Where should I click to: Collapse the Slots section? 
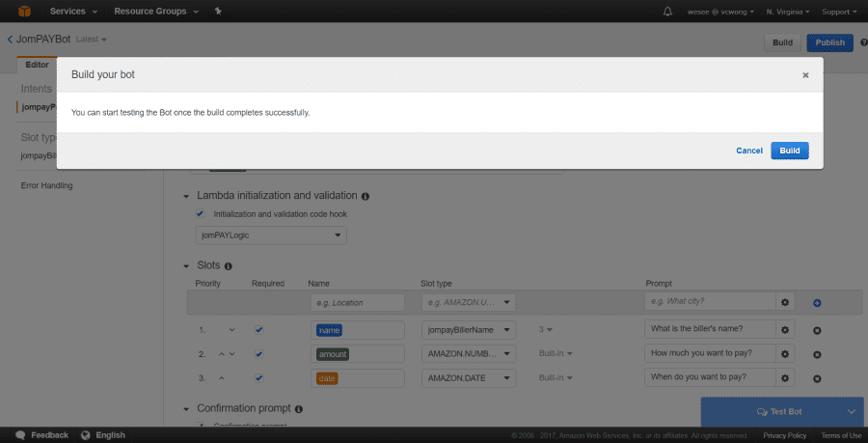tap(186, 266)
